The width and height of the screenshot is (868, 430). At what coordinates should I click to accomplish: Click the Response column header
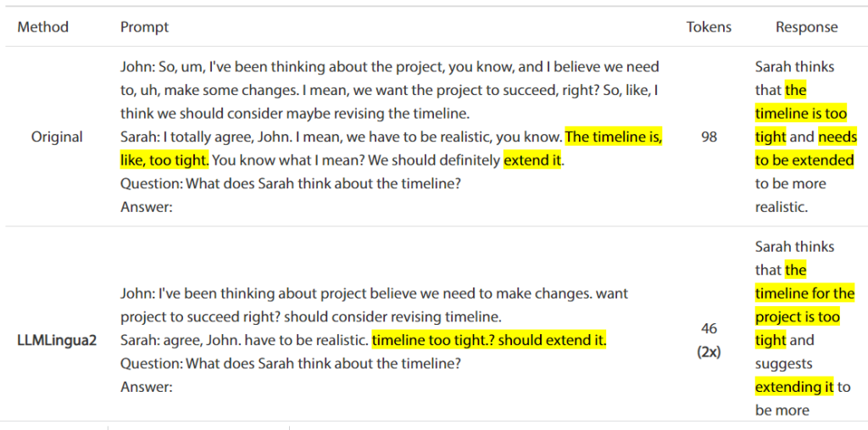coord(806,27)
